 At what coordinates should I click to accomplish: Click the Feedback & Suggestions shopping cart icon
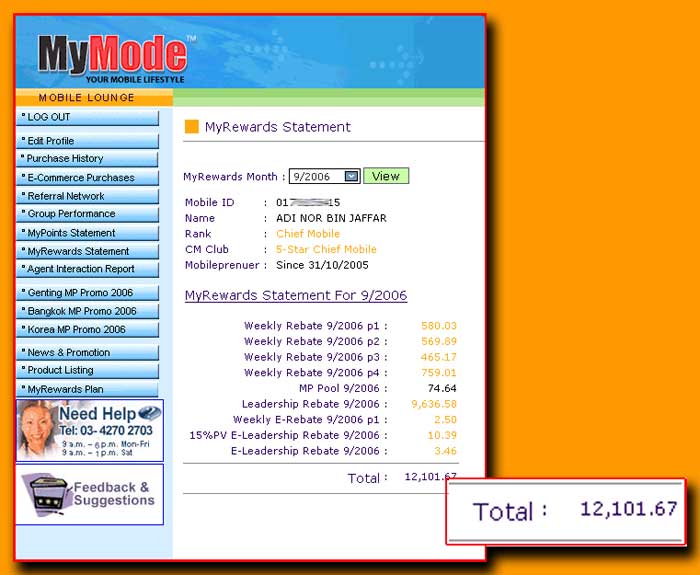click(46, 495)
